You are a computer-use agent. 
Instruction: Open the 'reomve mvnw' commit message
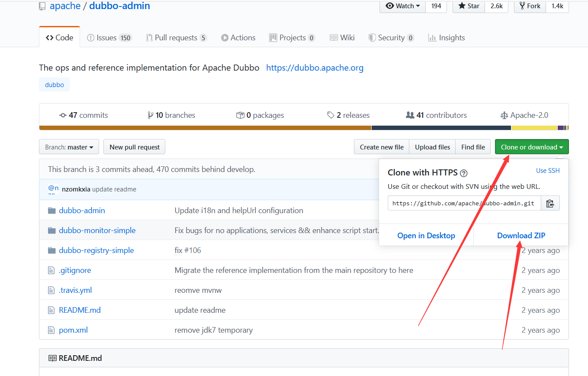pos(198,290)
